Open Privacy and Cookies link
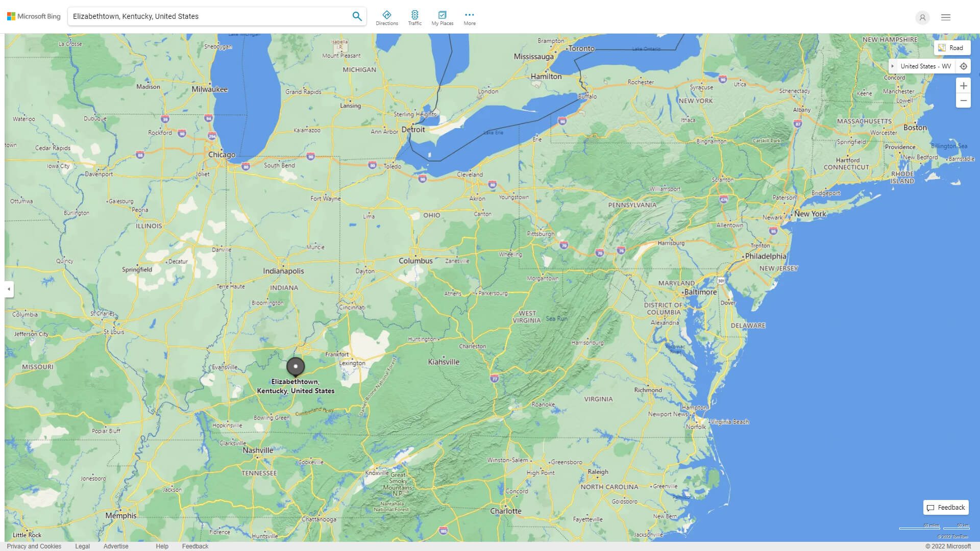This screenshot has height=551, width=980. (x=34, y=546)
